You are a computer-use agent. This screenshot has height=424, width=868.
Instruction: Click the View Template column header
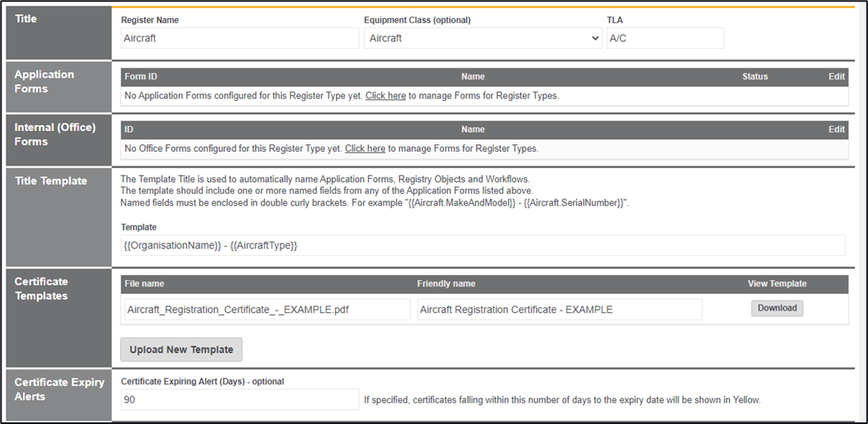click(x=777, y=284)
